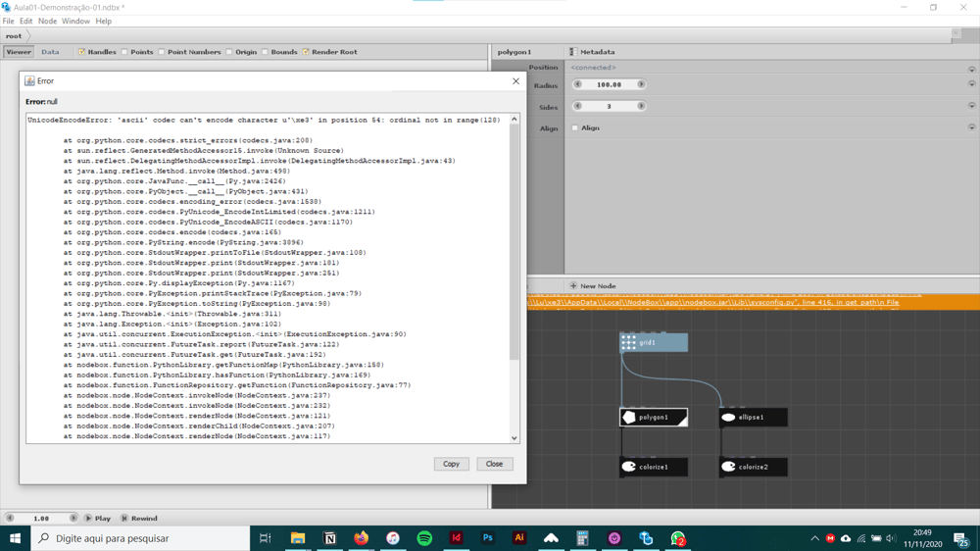
Task: Decrease the Sides value with left arrow
Action: click(x=577, y=106)
